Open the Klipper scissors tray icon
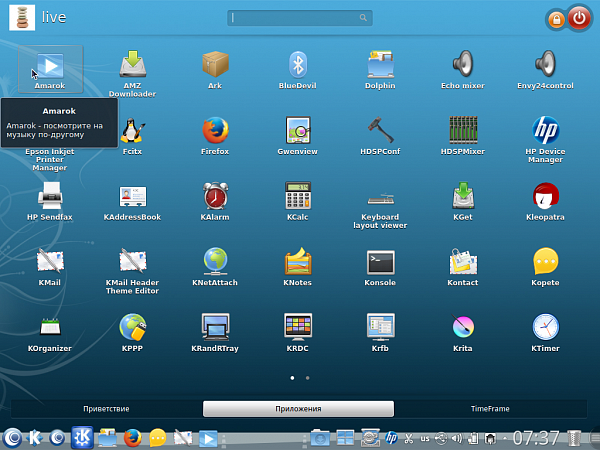The image size is (600, 450). (x=409, y=438)
